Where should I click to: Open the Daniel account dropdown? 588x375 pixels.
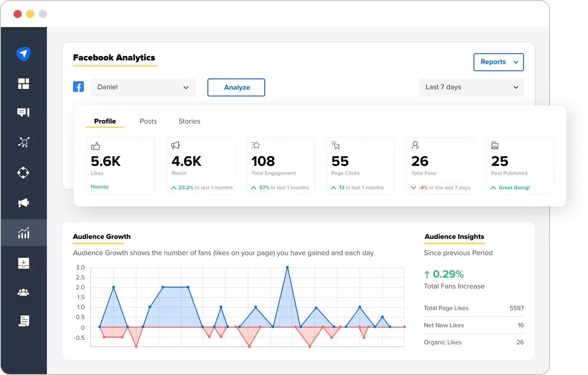[x=143, y=87]
